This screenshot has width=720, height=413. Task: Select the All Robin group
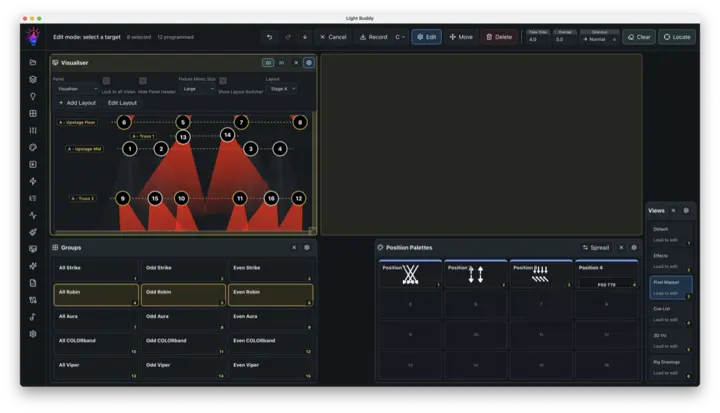point(96,295)
